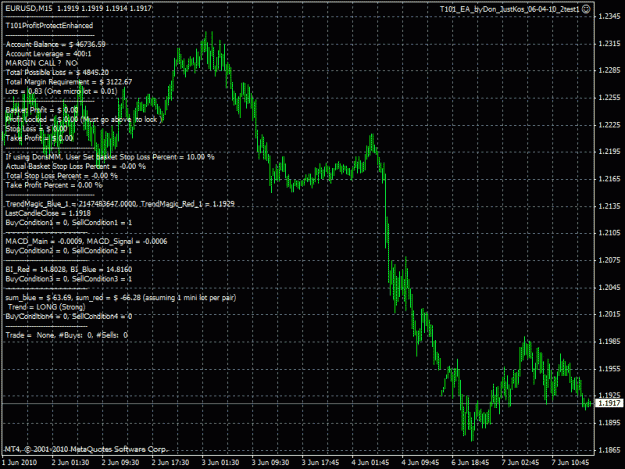Click time axis label 3 Jun 01:30
The width and height of the screenshot is (625, 469).
pos(220,463)
